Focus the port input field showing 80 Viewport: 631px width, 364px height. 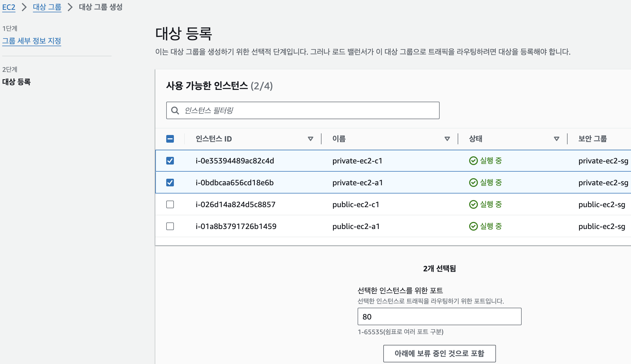point(439,316)
